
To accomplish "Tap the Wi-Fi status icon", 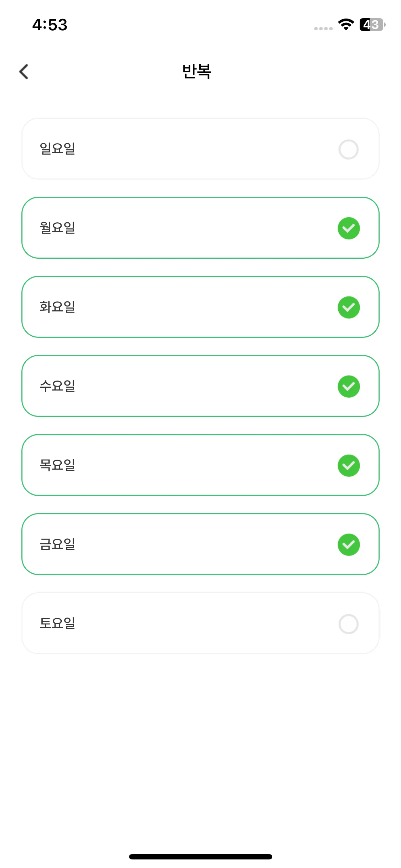I will coord(346,24).
